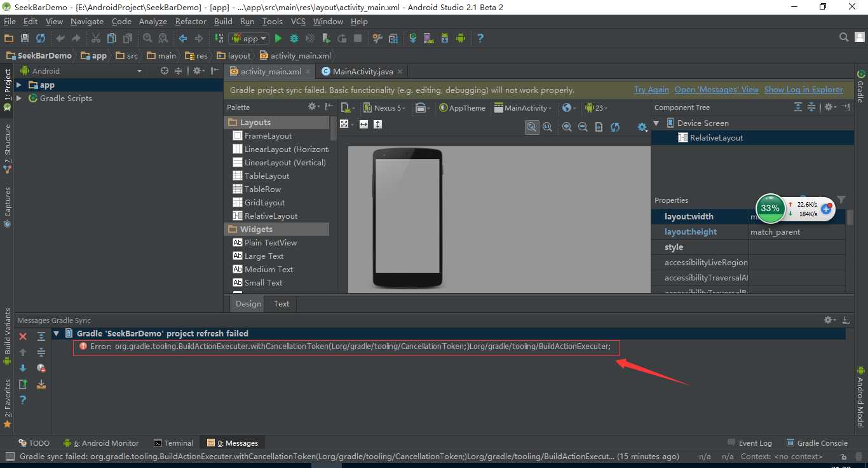Start debugging with the bug icon
Viewport: 868px width, 468px height.
click(x=294, y=38)
